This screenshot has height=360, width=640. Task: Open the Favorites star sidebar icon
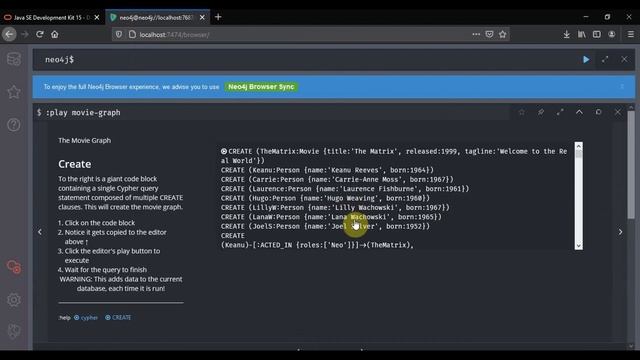[14, 92]
